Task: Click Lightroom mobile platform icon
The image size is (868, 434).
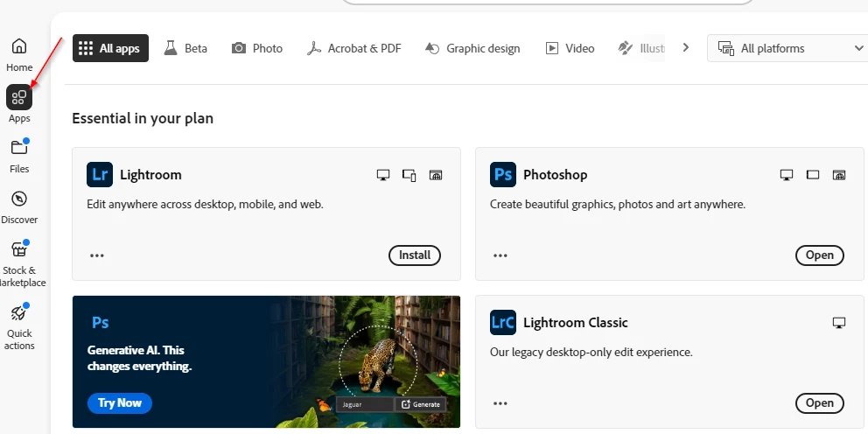Action: pos(409,175)
